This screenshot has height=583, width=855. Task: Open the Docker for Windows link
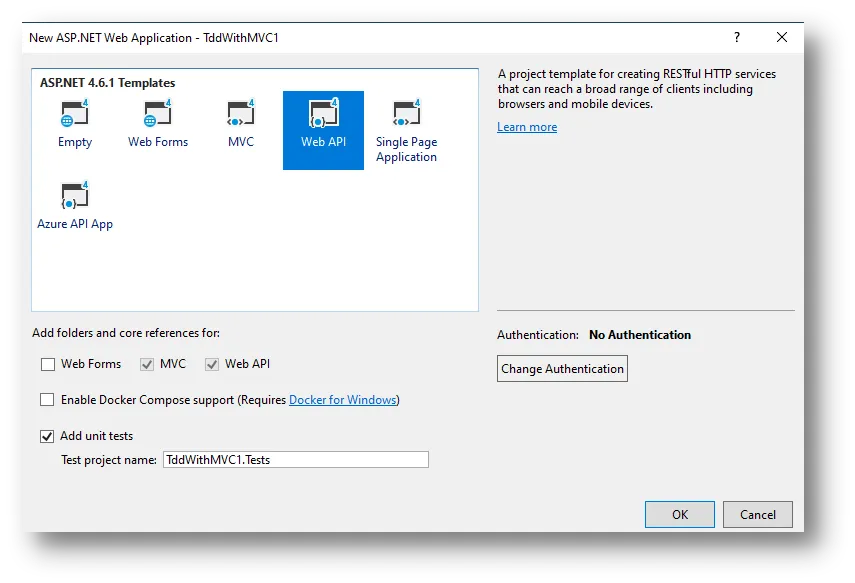tap(342, 400)
